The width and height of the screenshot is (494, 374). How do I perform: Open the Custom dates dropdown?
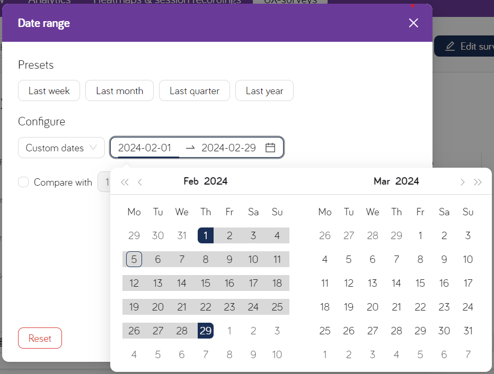click(x=61, y=148)
